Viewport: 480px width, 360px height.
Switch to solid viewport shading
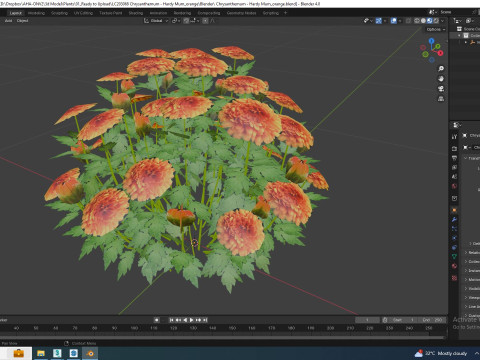pyautogui.click(x=423, y=21)
